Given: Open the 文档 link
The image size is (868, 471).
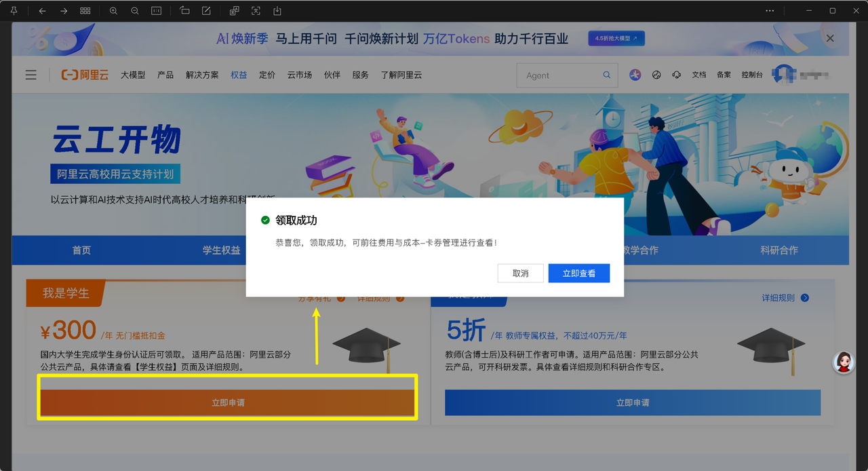Looking at the screenshot, I should [x=699, y=75].
